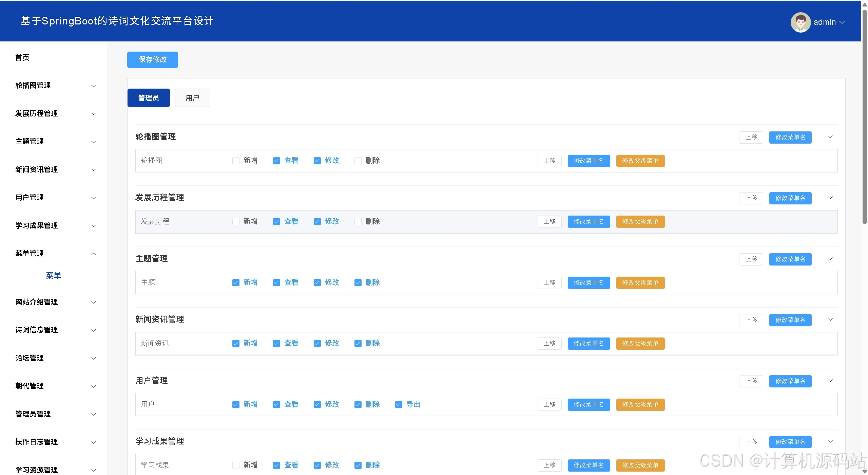This screenshot has height=475, width=868.
Task: Uncheck 查看 checkbox for 用户
Action: [x=276, y=404]
